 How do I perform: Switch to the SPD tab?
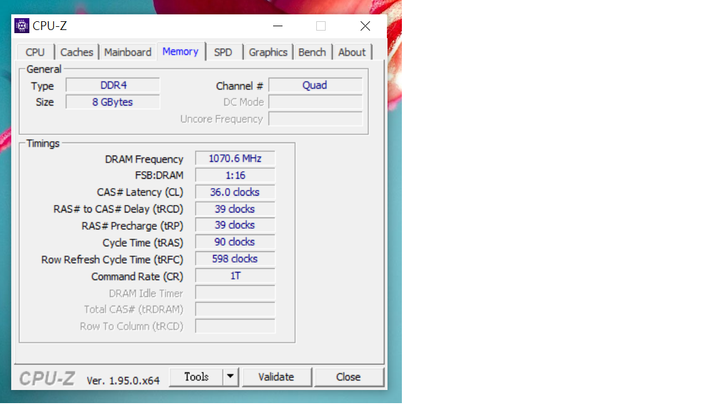(223, 52)
